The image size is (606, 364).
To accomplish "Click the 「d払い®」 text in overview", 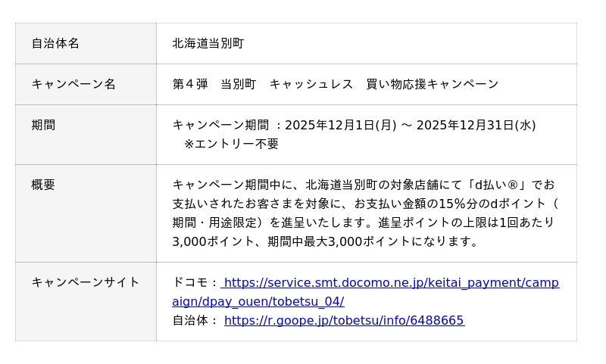I will click(498, 185).
